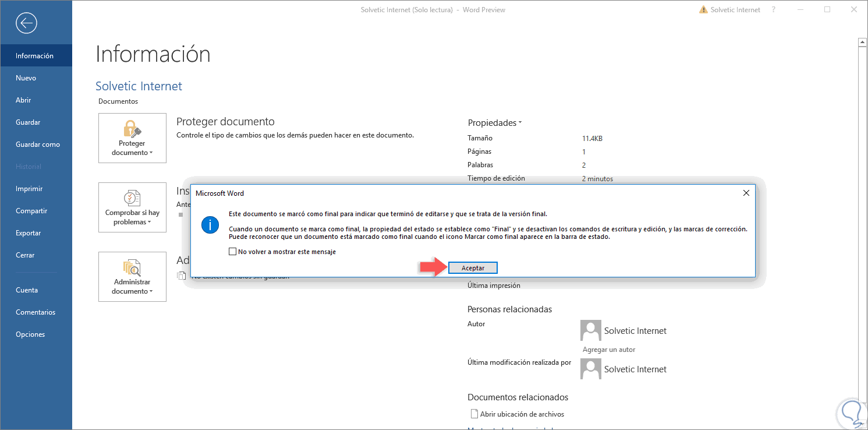
Task: Click the 'Documentos' path label
Action: coord(118,101)
